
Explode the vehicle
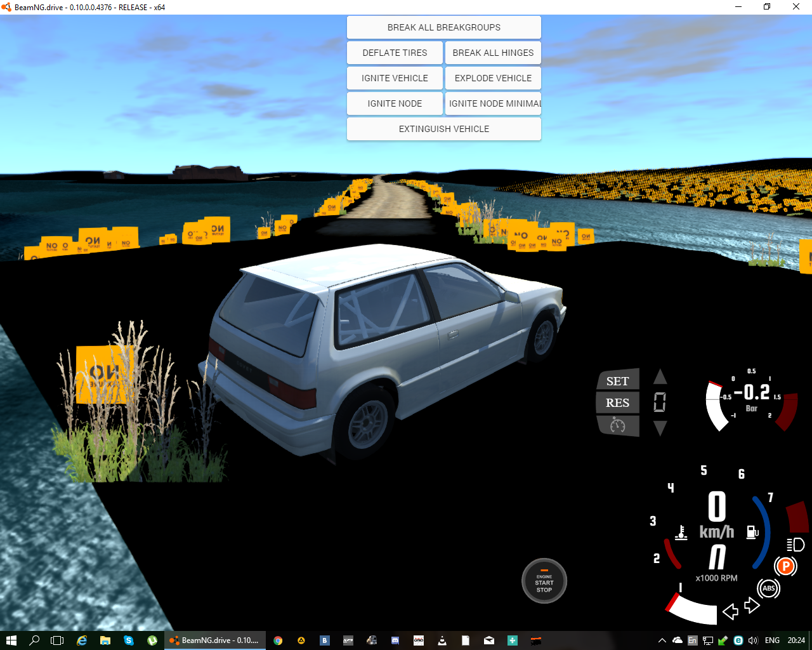[493, 78]
